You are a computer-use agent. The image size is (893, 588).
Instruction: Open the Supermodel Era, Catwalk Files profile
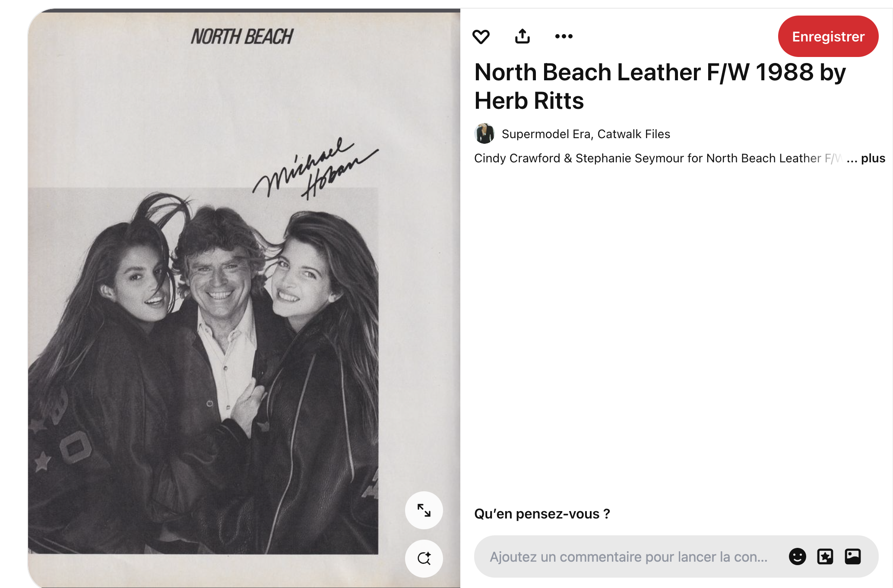click(x=586, y=134)
